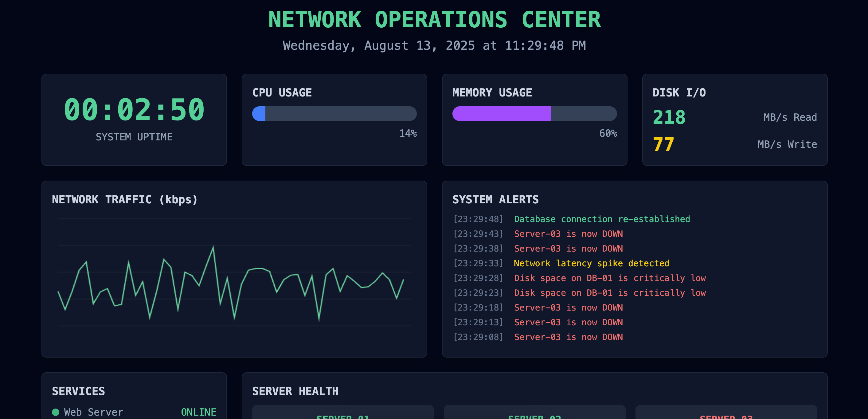Click the purple memory usage progress bar

pyautogui.click(x=534, y=114)
